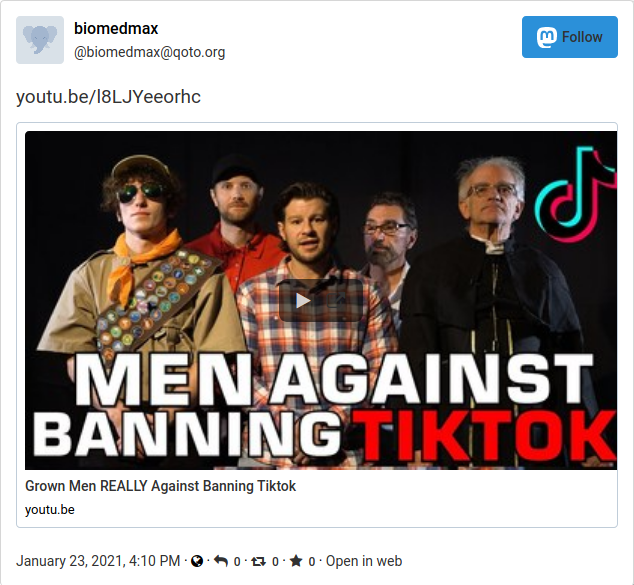Click the boost count number

coord(275,562)
